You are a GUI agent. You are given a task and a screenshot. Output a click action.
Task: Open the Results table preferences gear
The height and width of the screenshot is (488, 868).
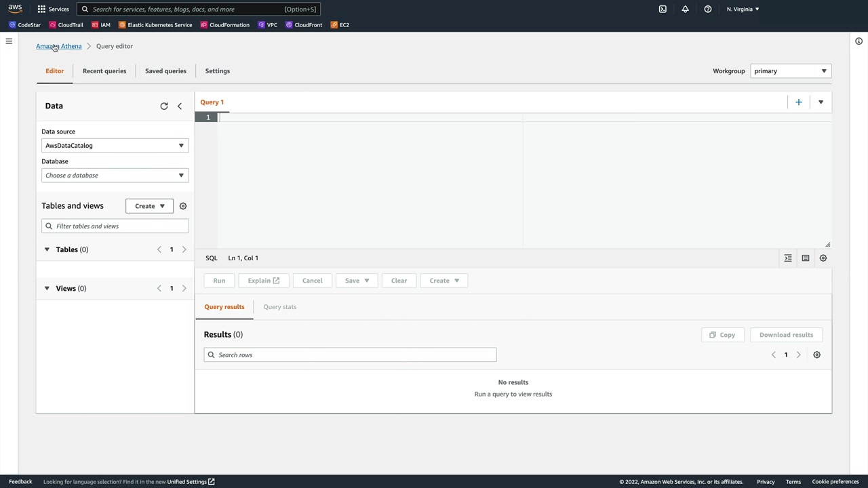click(816, 355)
